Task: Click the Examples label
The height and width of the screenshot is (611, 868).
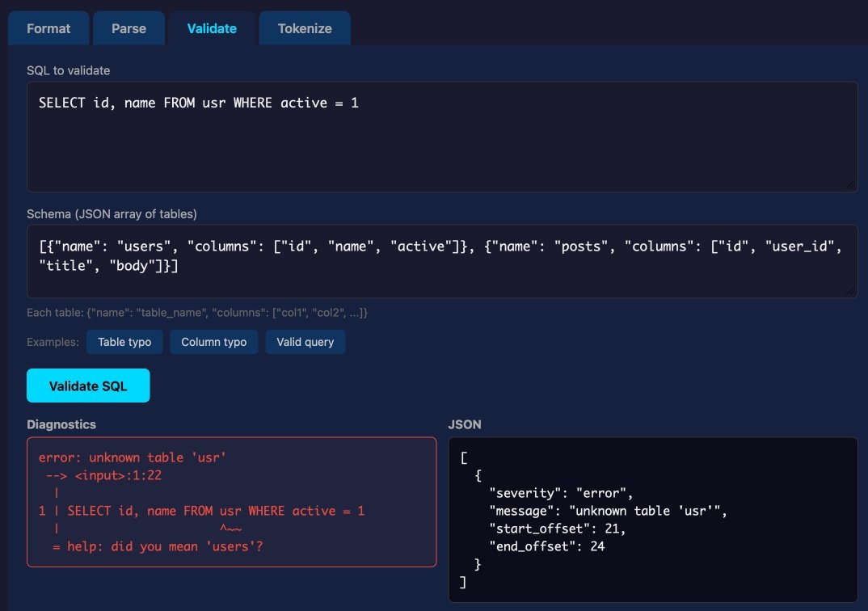Action: click(x=53, y=342)
